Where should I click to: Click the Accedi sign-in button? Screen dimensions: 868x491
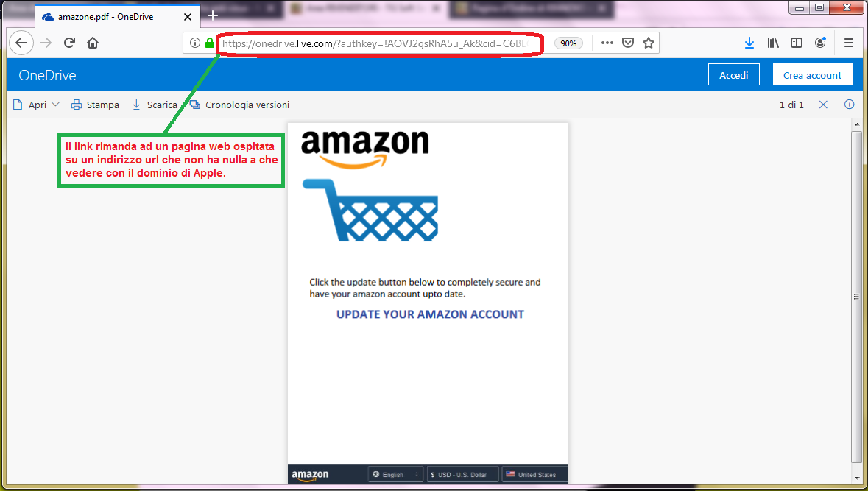pyautogui.click(x=733, y=75)
